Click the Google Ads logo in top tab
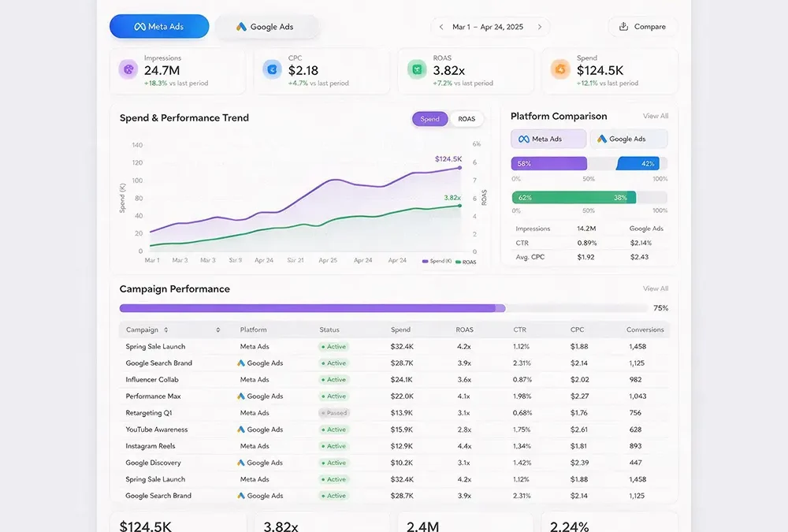Screen dimensions: 788x532 point(242,27)
